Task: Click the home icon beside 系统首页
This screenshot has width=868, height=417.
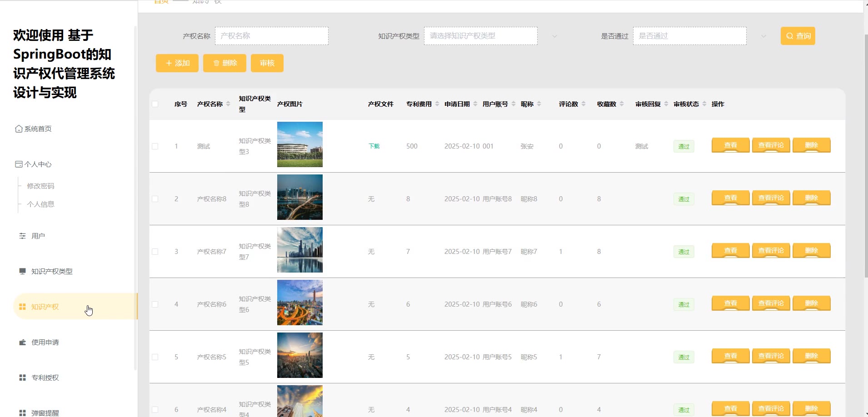Action: (x=19, y=129)
